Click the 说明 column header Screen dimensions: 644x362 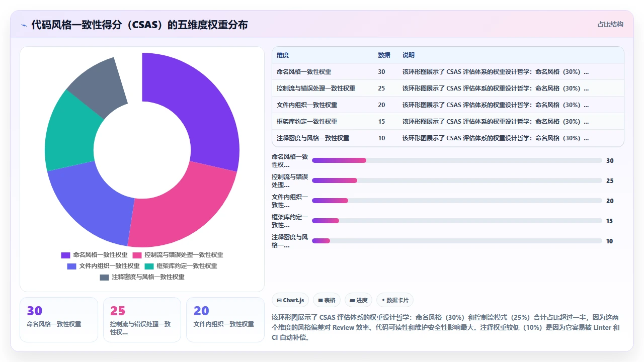409,55
